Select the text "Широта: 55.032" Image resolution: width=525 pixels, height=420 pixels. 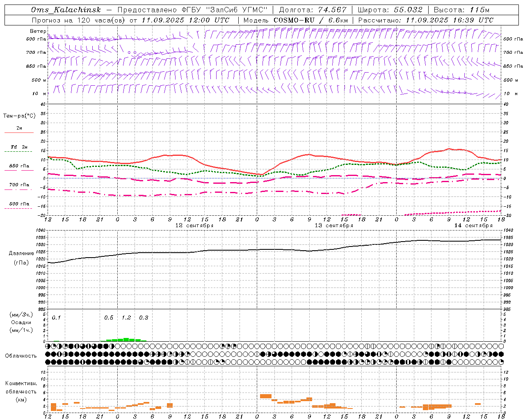click(x=390, y=10)
